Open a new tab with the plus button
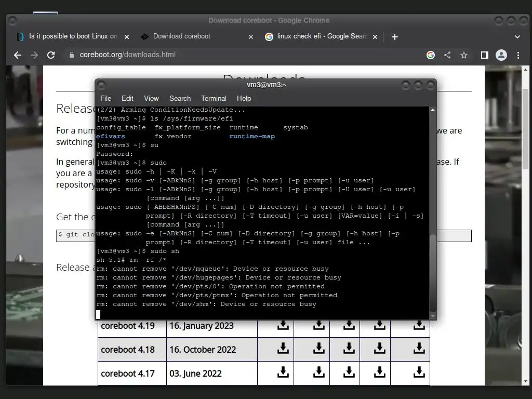 point(395,37)
